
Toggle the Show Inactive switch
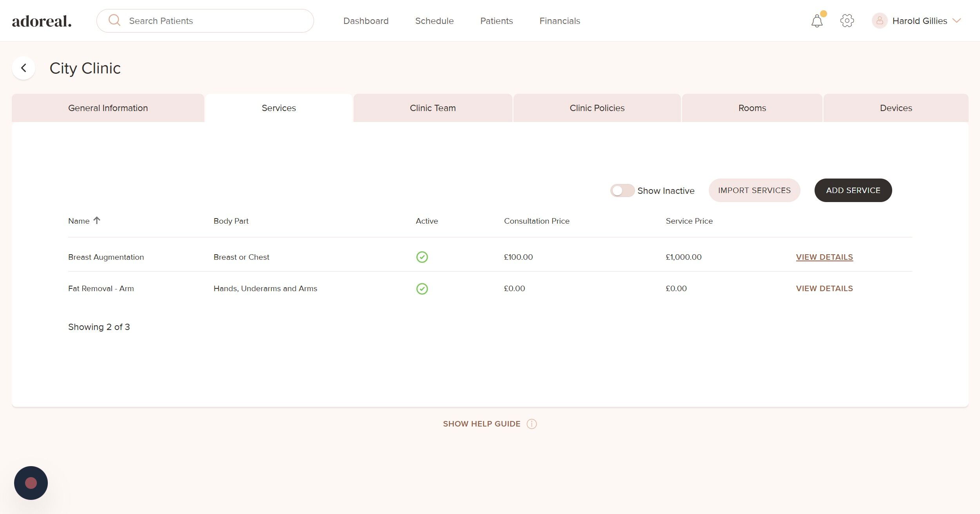(622, 191)
